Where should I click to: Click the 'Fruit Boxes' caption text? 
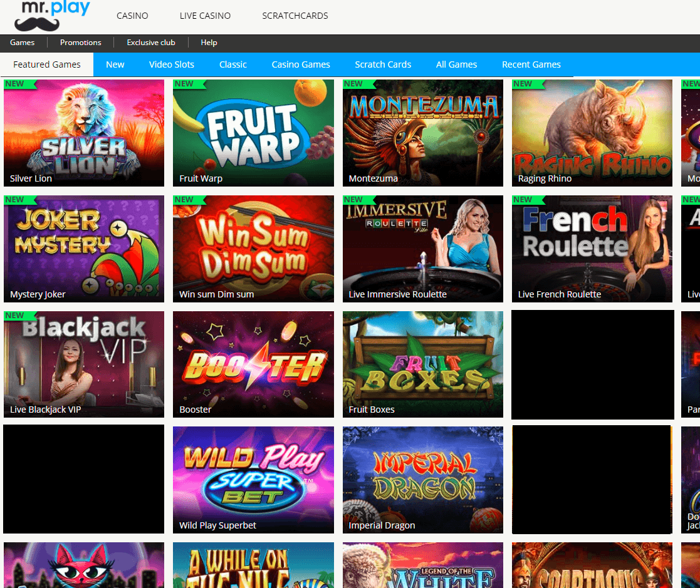[x=372, y=410]
